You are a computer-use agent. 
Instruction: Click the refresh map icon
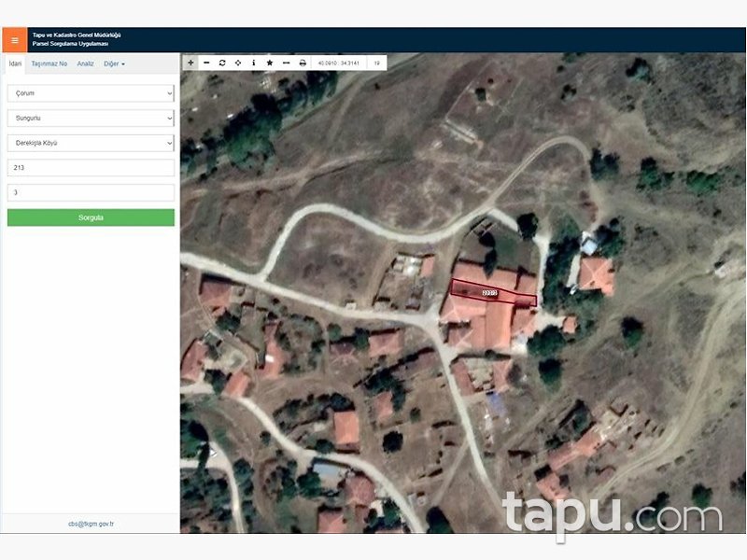pyautogui.click(x=222, y=63)
